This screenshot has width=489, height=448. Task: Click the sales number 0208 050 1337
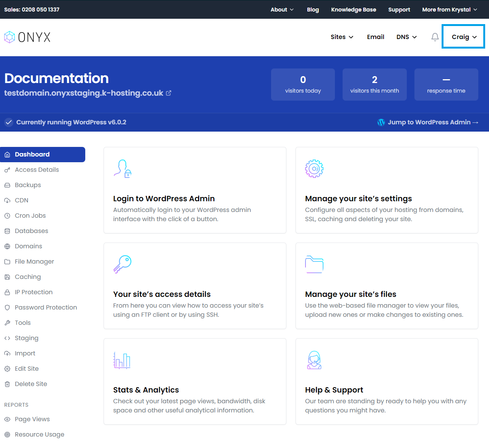coord(41,10)
